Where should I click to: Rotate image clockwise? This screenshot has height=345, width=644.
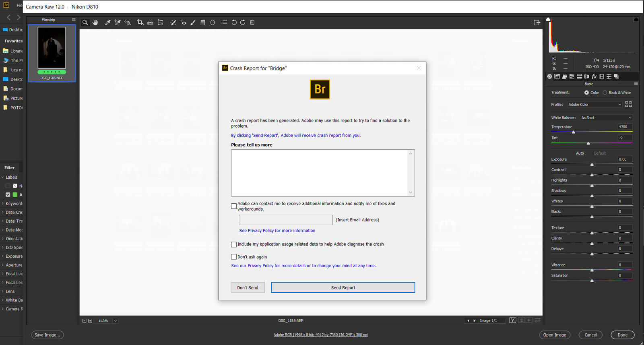[x=243, y=23]
